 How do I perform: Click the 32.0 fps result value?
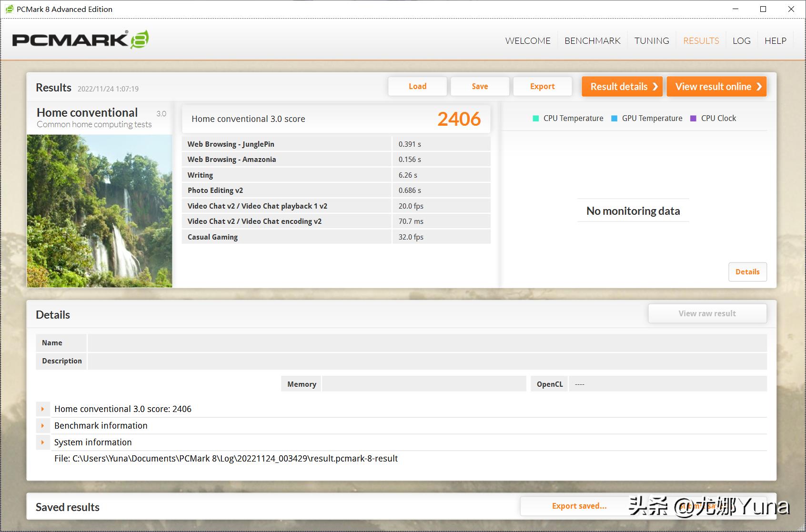coord(411,237)
